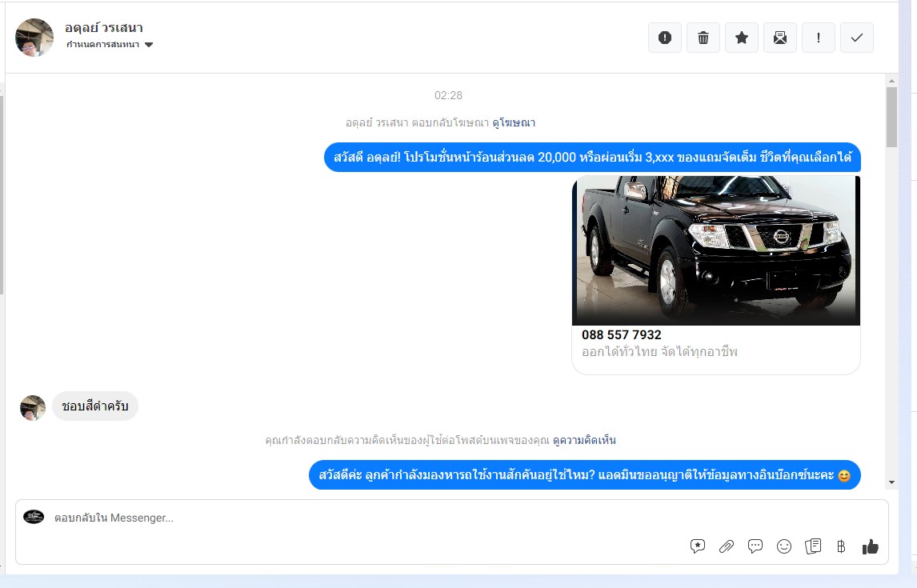Open saved replies star-bubble icon
This screenshot has height=588, width=917.
pos(698,546)
